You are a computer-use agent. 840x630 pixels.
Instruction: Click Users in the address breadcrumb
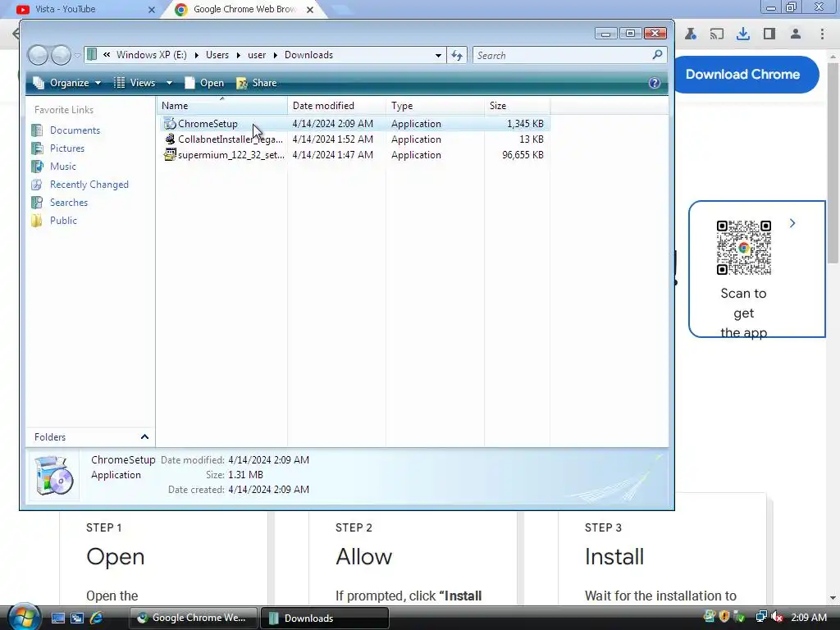(x=217, y=55)
